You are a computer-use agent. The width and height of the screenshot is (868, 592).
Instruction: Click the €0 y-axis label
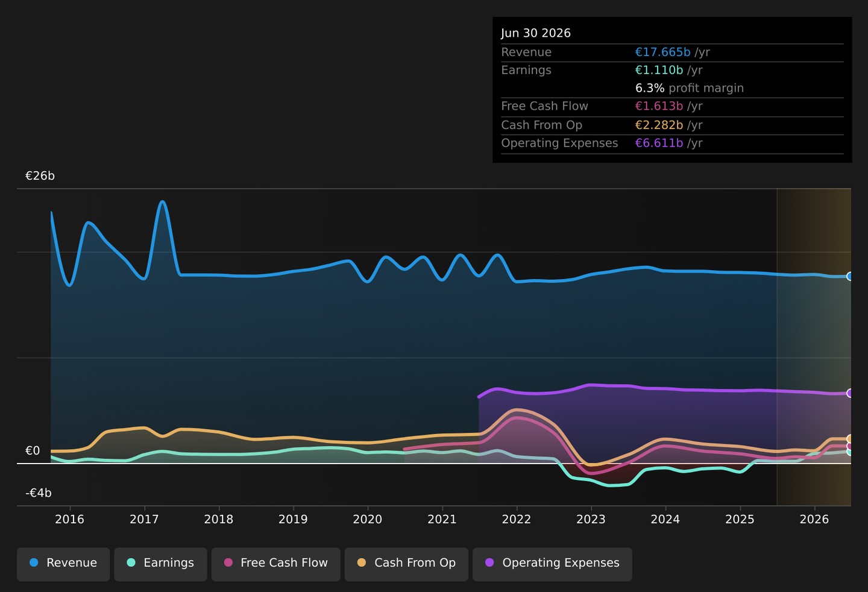(33, 451)
